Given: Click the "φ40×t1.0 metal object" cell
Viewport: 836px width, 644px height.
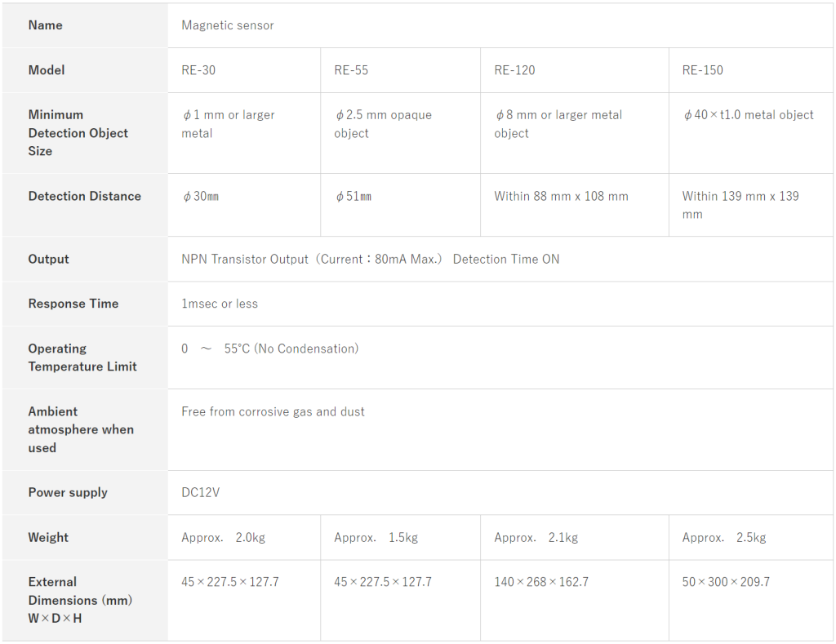Looking at the screenshot, I should (749, 115).
